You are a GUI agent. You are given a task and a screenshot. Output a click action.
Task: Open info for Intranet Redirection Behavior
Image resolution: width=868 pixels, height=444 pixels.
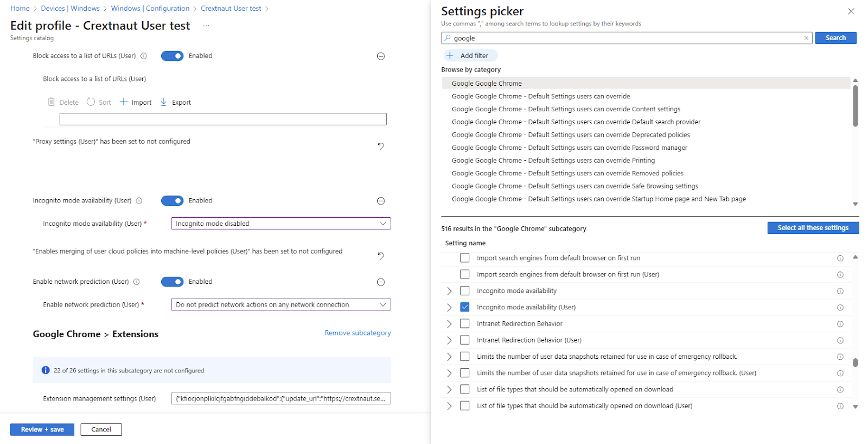[x=840, y=324]
